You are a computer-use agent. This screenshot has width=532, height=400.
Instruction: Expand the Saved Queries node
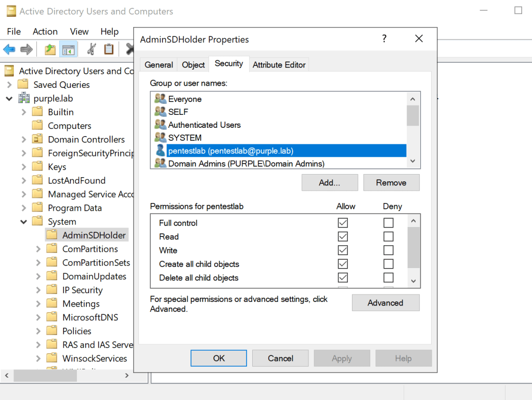click(9, 85)
